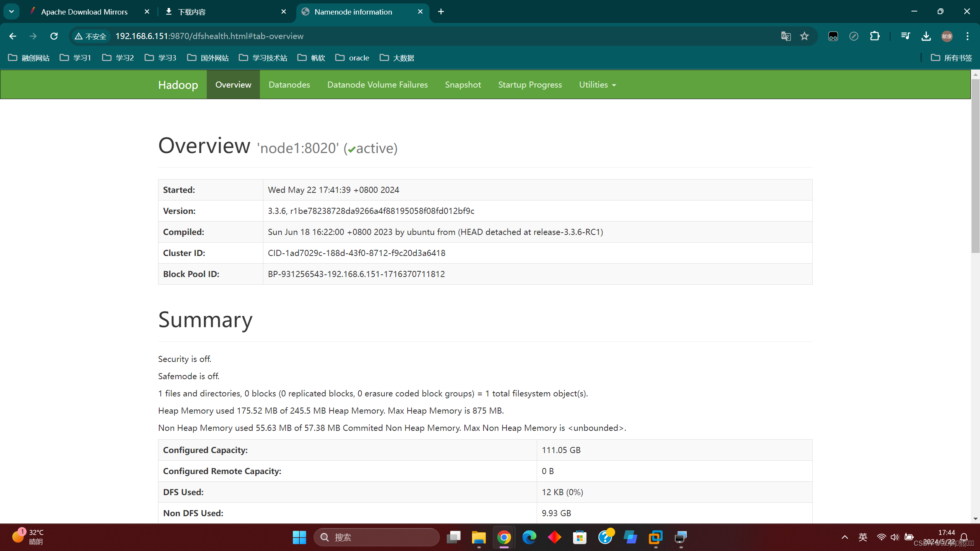Open Microsoft Edge from the taskbar
Viewport: 980px width, 551px height.
529,537
